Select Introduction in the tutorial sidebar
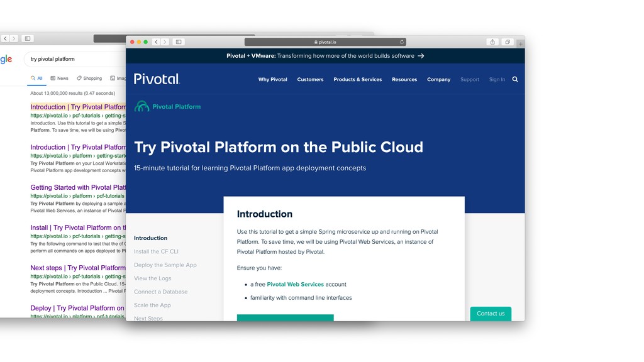 [150, 238]
